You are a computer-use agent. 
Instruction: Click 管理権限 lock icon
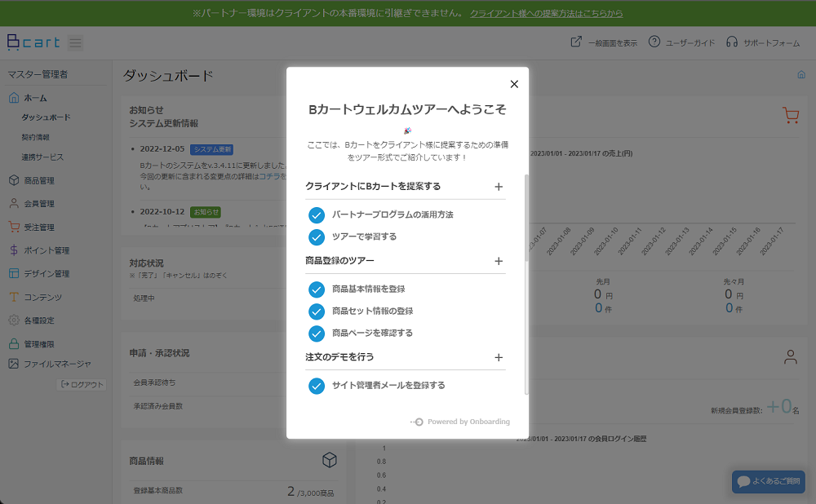coord(14,344)
